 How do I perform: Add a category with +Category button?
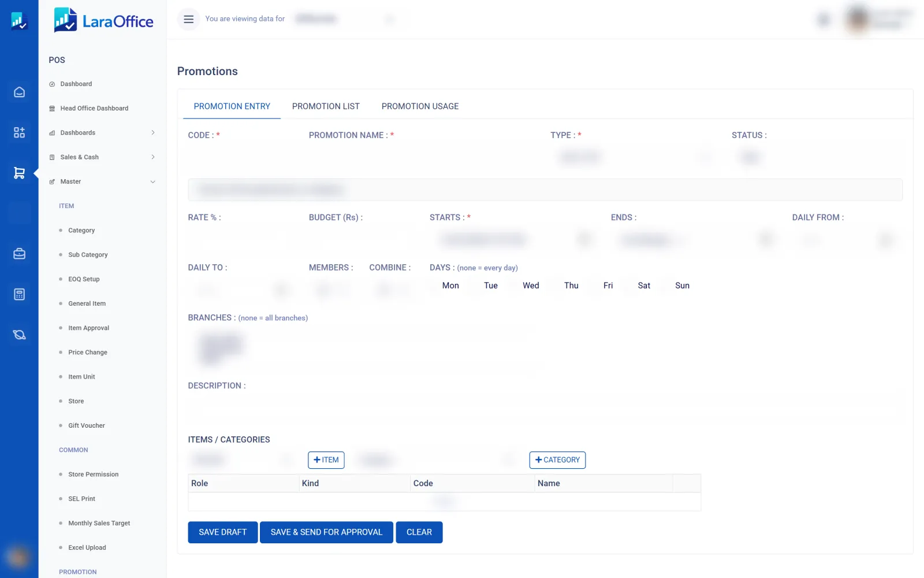[x=557, y=460]
